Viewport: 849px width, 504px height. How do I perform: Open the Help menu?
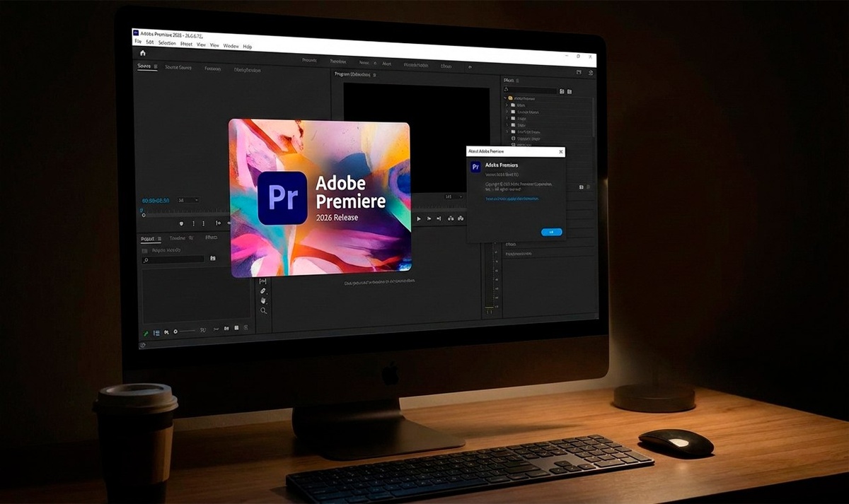pos(248,47)
